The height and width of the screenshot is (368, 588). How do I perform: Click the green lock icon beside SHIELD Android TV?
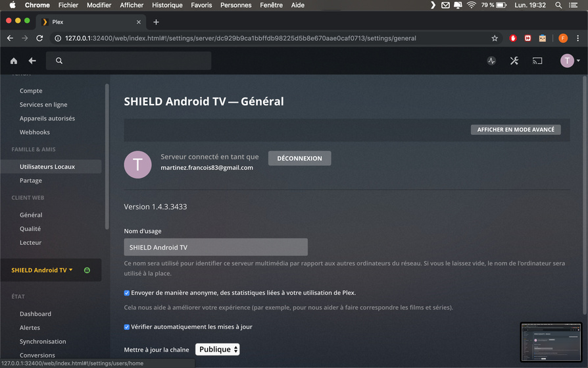pyautogui.click(x=87, y=270)
